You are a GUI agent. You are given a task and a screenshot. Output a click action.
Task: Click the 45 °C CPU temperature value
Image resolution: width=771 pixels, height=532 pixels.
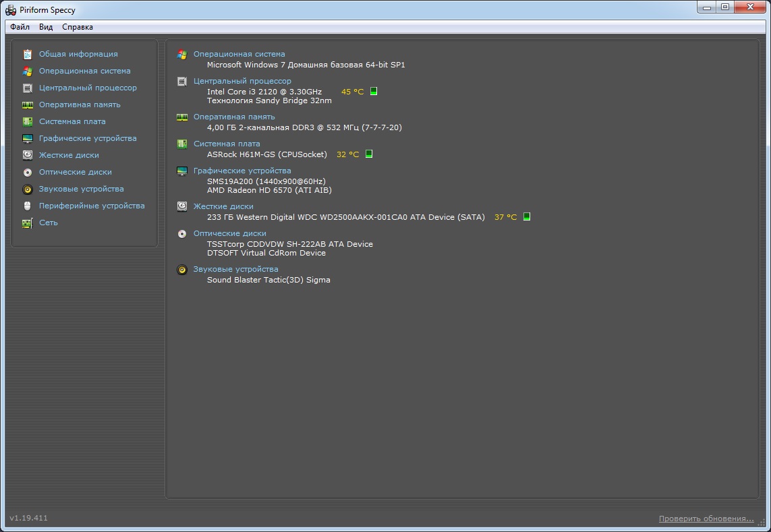pos(353,92)
